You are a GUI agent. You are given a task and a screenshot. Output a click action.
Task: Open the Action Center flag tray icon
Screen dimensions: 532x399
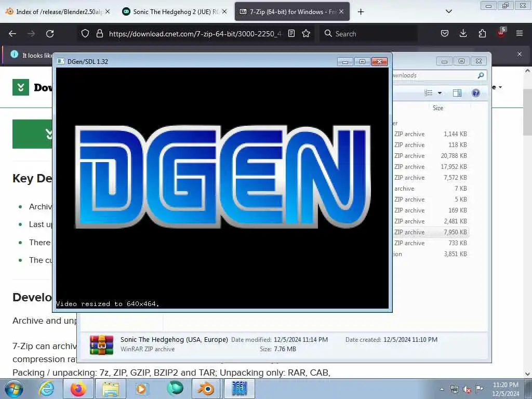pos(479,389)
